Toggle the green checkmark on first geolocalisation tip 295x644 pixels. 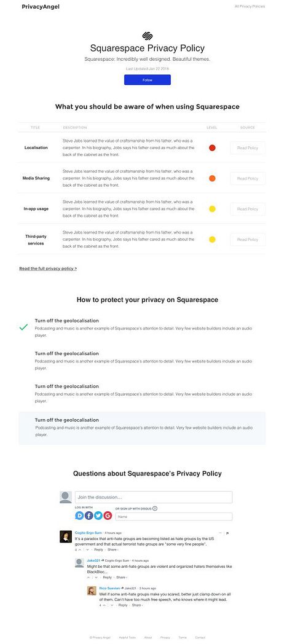pos(23,327)
